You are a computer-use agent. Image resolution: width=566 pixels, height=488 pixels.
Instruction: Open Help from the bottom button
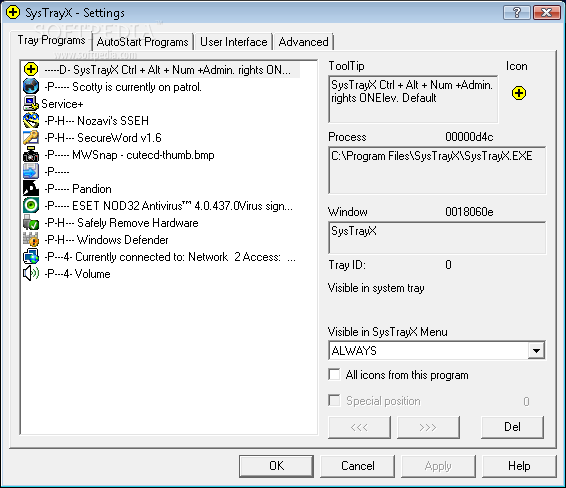click(x=519, y=466)
